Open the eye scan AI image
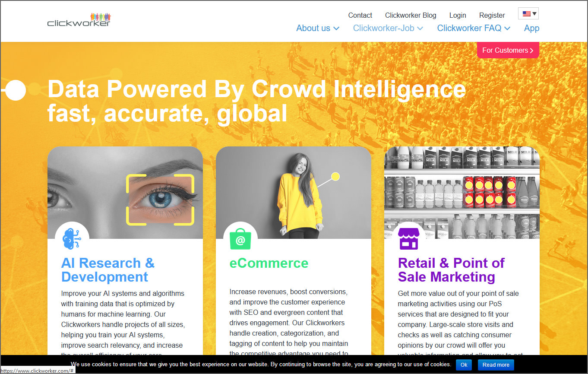The width and height of the screenshot is (588, 374). tap(125, 193)
